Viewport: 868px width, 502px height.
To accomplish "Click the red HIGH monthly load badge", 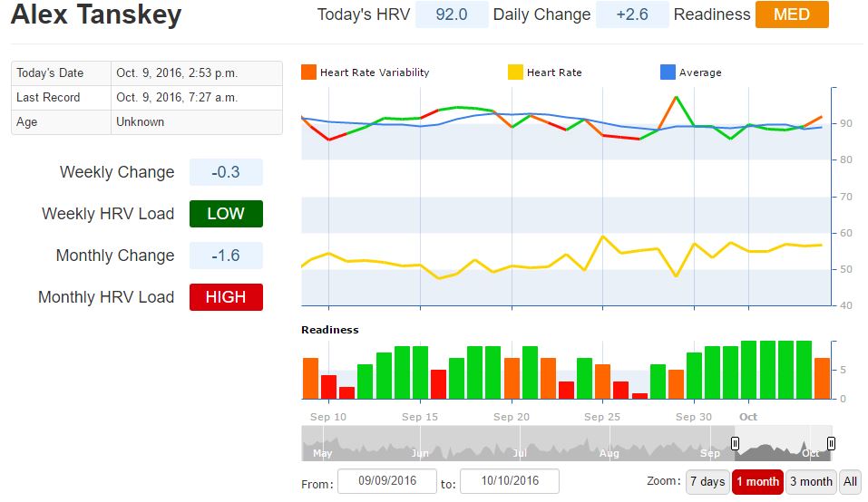I will [x=226, y=297].
